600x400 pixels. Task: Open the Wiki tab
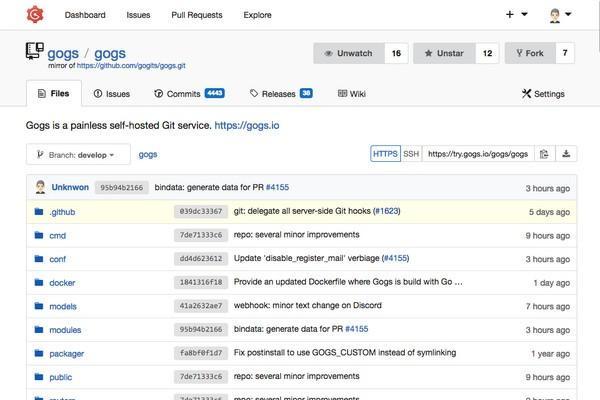pyautogui.click(x=352, y=94)
